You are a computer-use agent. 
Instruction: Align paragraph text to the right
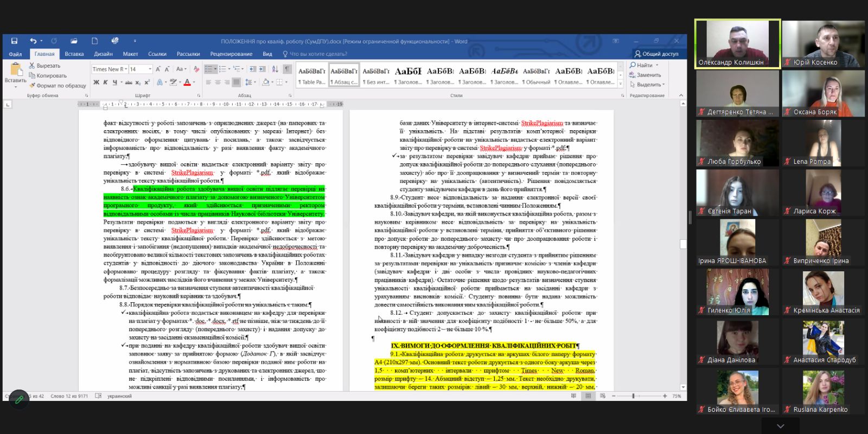tap(227, 82)
